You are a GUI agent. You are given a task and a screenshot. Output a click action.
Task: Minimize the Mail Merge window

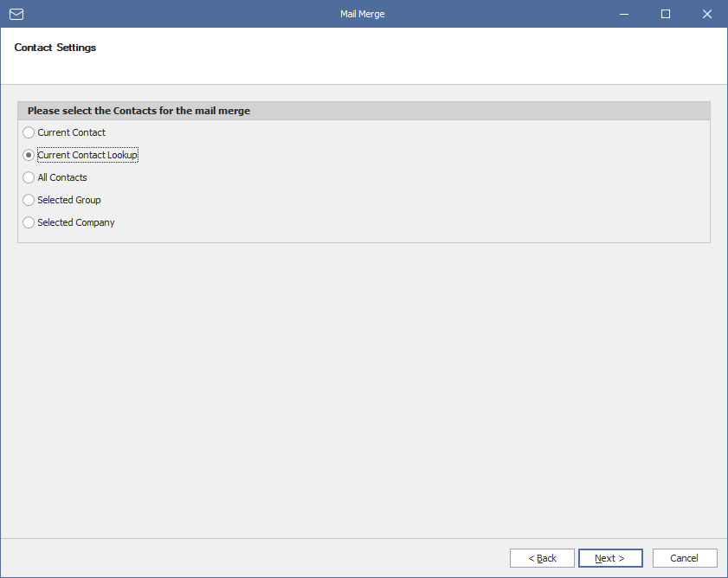(624, 14)
